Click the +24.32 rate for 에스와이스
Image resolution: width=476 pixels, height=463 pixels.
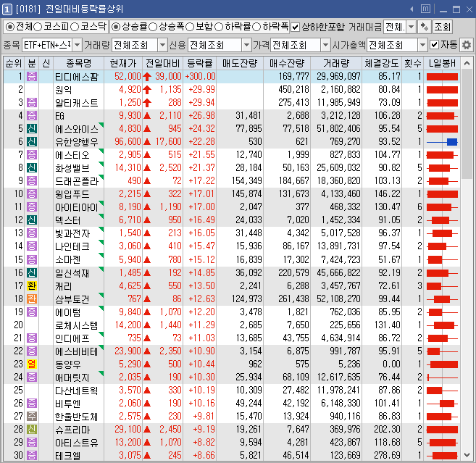coord(201,128)
